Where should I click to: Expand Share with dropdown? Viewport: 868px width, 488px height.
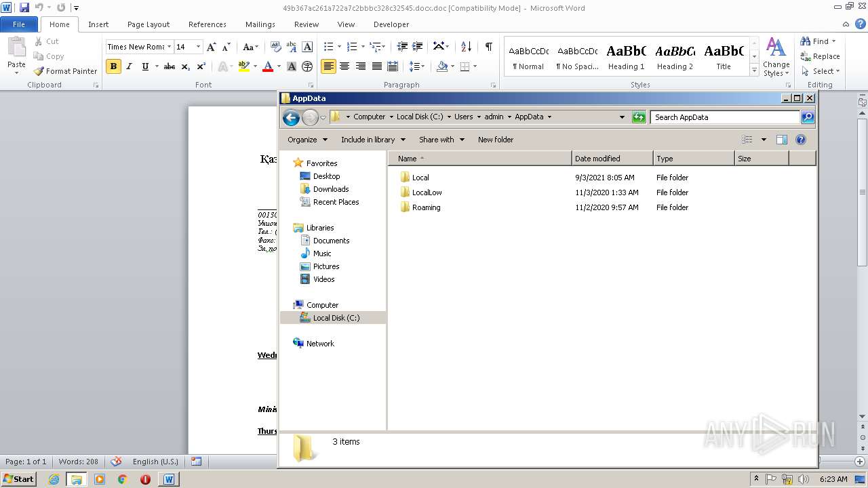click(441, 140)
